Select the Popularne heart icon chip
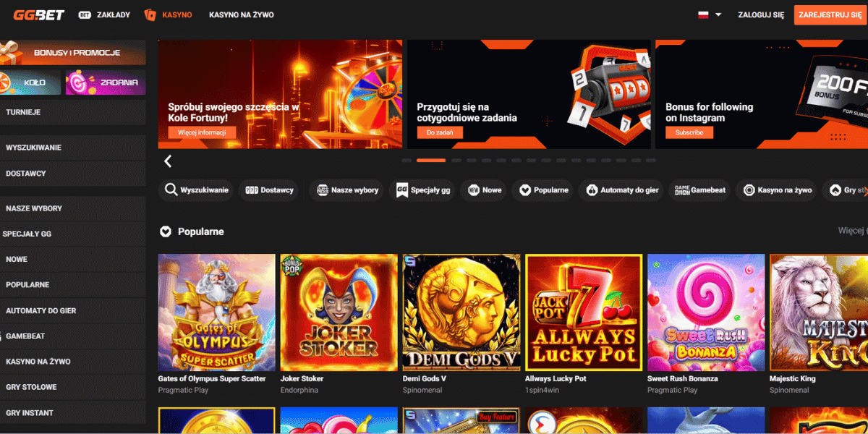868x434 pixels. (544, 190)
